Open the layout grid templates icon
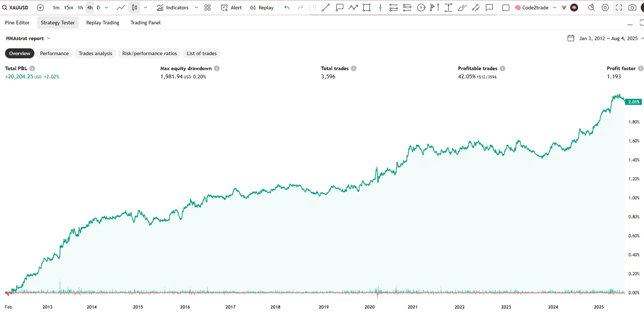This screenshot has height=315, width=644. [207, 7]
